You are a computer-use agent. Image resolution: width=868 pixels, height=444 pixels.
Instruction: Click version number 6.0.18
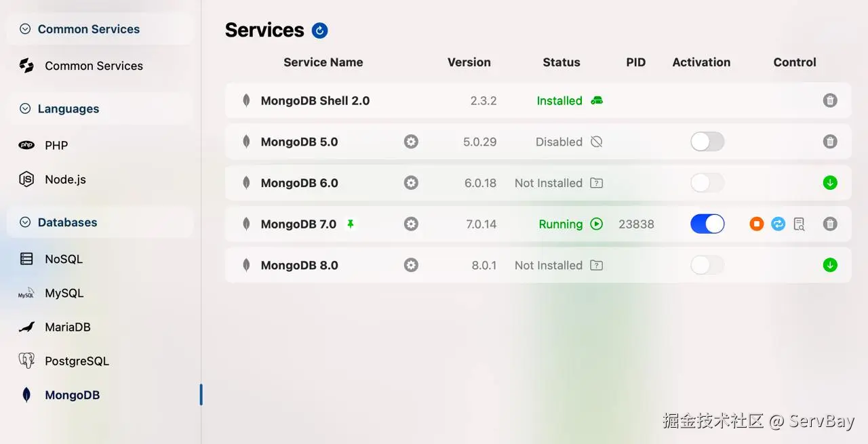pos(481,183)
